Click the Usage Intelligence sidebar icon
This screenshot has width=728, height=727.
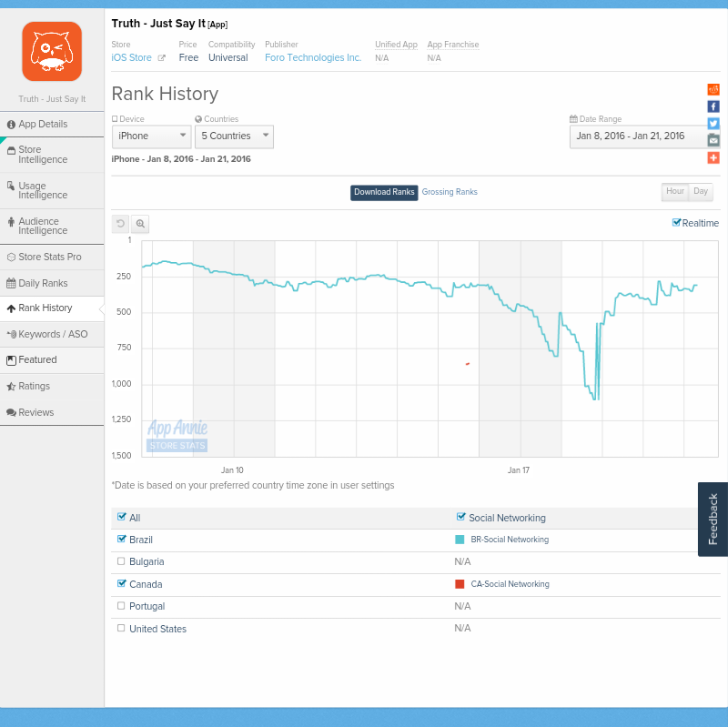(11, 186)
